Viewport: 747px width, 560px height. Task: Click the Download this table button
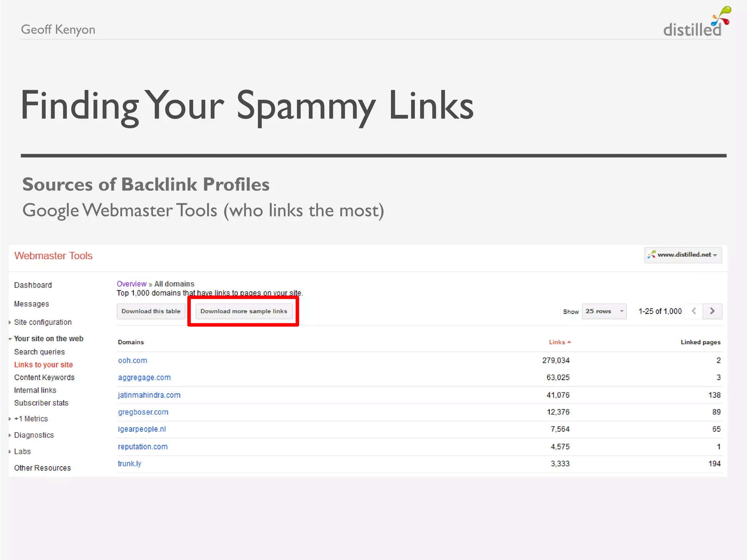[x=151, y=311]
